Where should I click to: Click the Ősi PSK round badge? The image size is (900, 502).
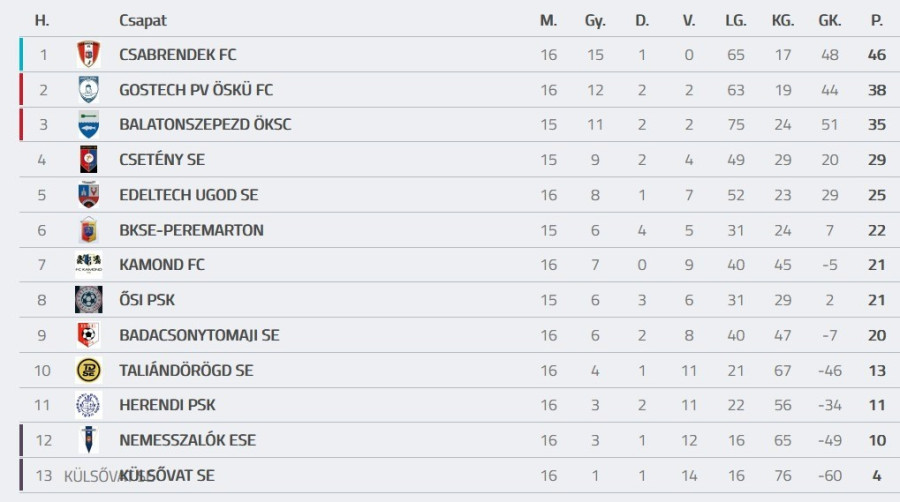point(89,300)
